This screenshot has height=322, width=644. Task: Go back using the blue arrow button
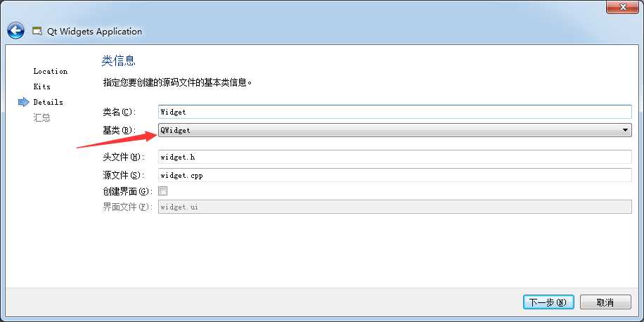pyautogui.click(x=15, y=31)
